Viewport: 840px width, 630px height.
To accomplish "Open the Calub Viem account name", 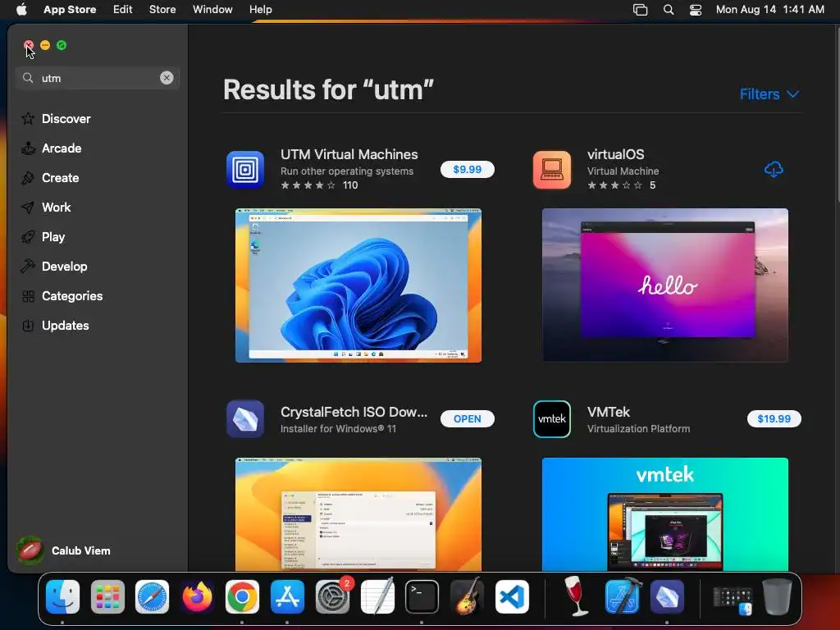I will 81,550.
